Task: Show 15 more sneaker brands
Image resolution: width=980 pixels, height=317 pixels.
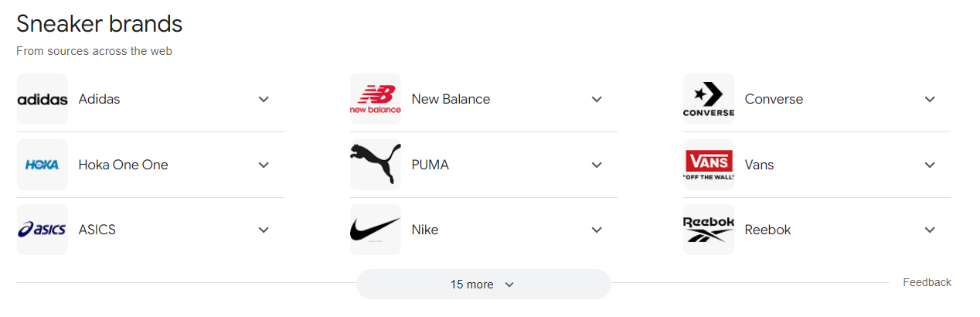Action: (x=483, y=285)
